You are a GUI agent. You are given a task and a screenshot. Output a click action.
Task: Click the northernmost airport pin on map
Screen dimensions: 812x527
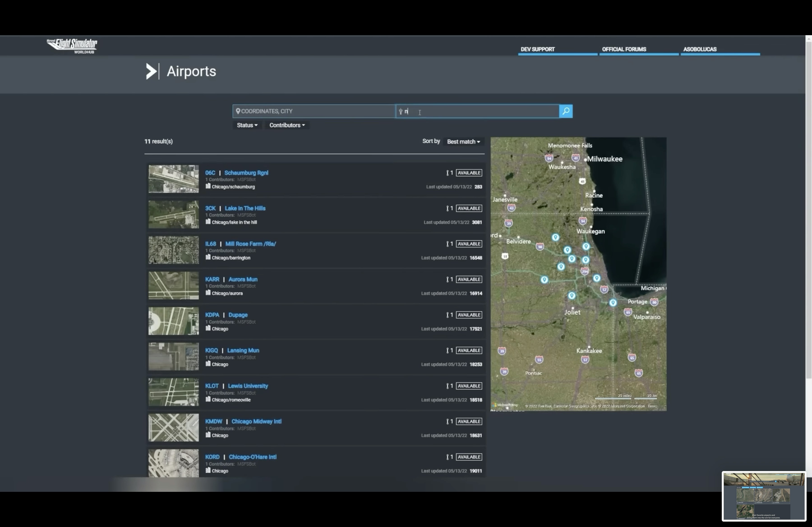pos(556,237)
